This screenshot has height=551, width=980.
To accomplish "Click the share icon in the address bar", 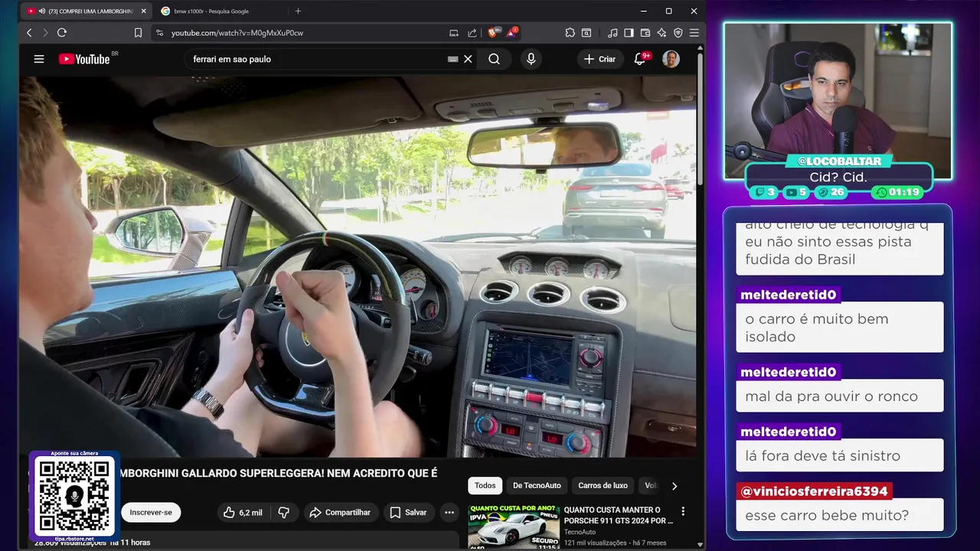I will coord(472,33).
